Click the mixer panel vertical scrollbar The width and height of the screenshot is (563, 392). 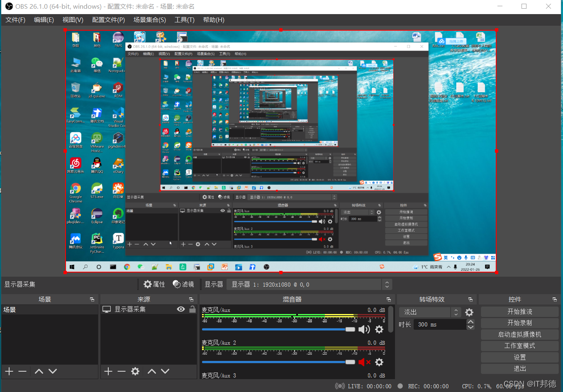tap(391, 319)
